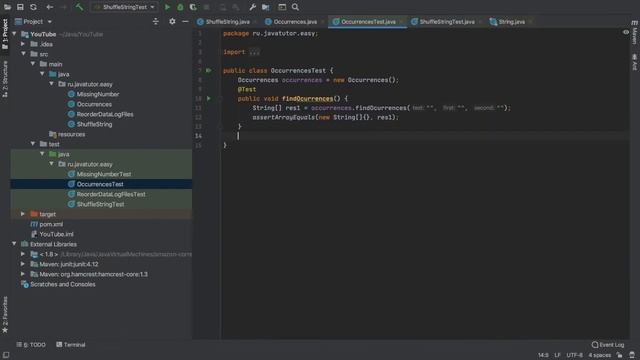This screenshot has height=360, width=640.
Task: Switch to String.java tab
Action: point(511,22)
